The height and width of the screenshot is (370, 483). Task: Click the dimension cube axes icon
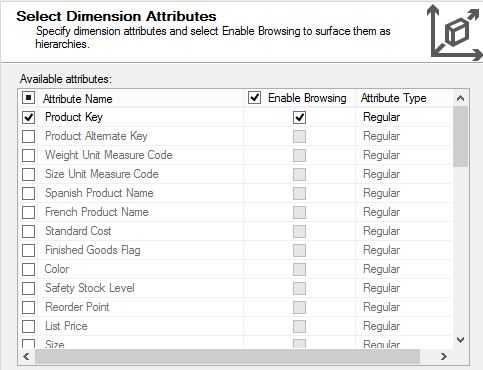[455, 33]
